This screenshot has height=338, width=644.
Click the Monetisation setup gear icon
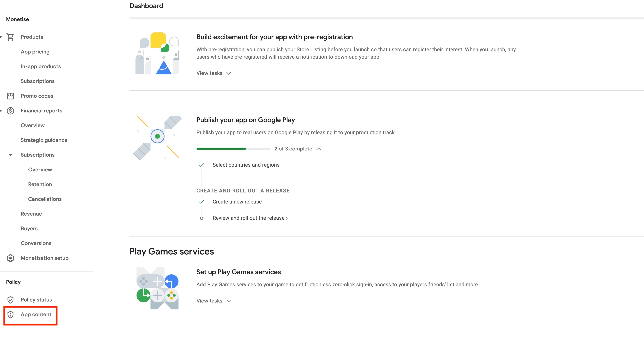click(x=10, y=258)
